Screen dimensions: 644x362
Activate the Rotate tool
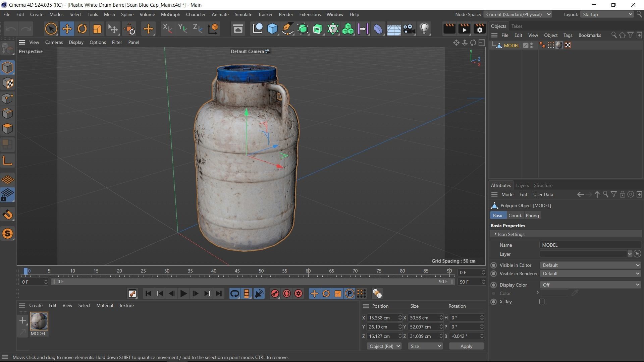pyautogui.click(x=82, y=29)
